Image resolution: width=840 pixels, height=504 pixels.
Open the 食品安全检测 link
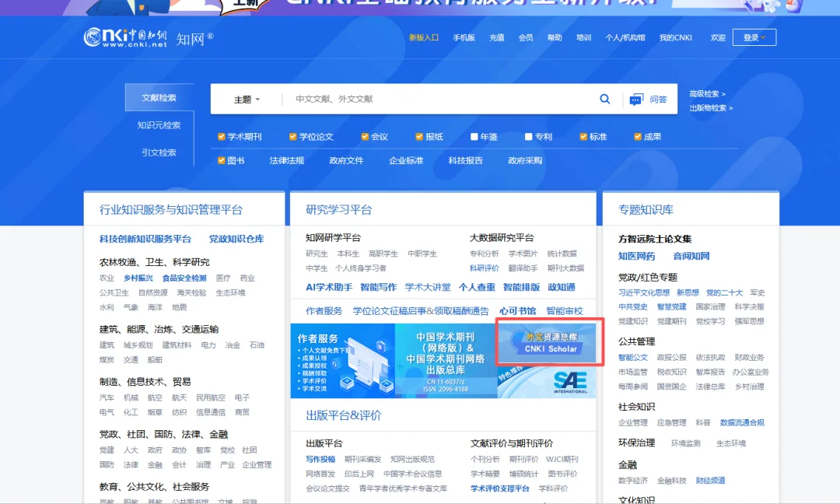(x=184, y=278)
